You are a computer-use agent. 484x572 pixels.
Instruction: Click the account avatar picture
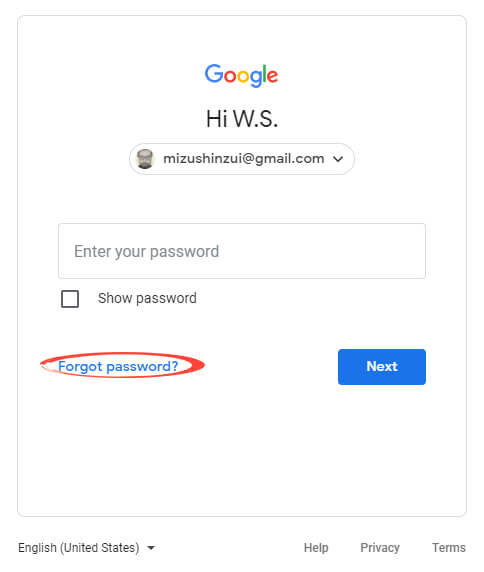tap(145, 159)
